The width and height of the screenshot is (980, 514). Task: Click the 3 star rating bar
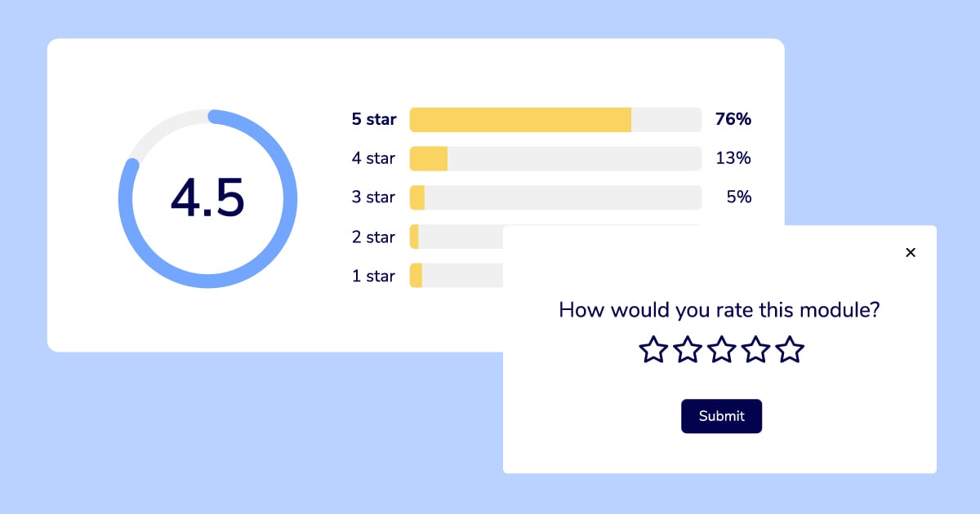[x=555, y=197]
